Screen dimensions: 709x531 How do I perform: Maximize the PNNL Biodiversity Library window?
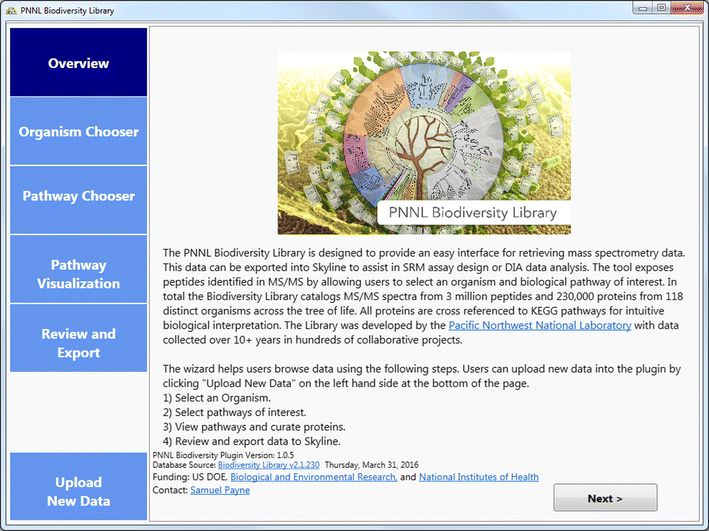662,8
